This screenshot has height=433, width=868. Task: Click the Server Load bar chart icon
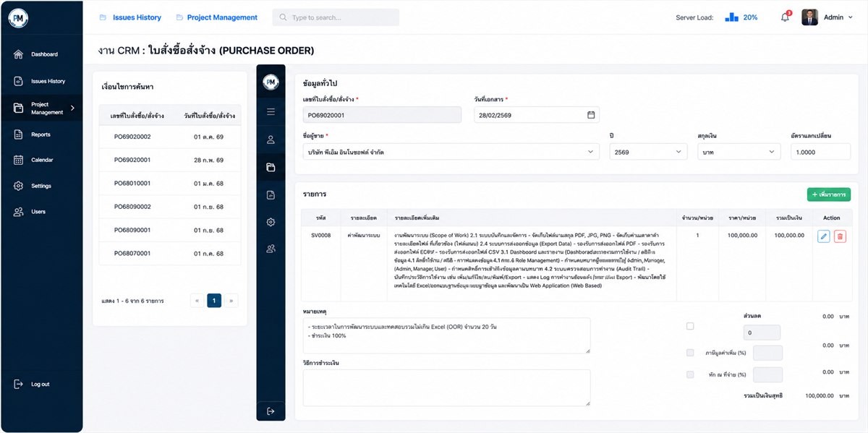click(731, 17)
